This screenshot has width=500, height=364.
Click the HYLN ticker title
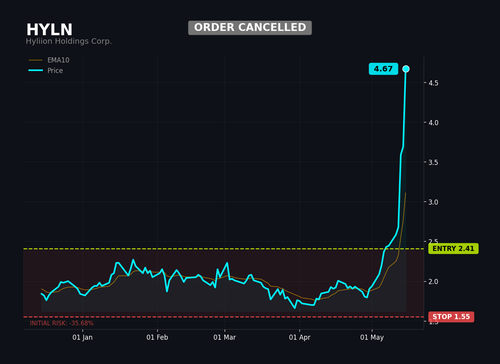[x=49, y=30]
